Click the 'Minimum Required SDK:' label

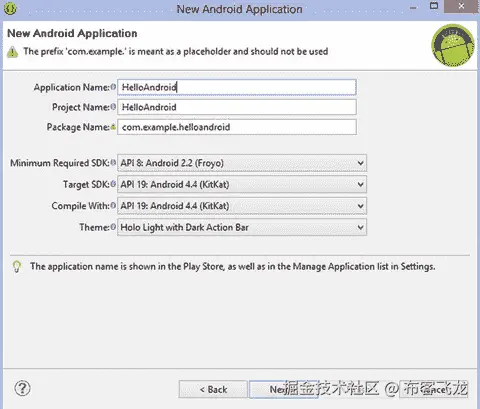click(x=60, y=163)
